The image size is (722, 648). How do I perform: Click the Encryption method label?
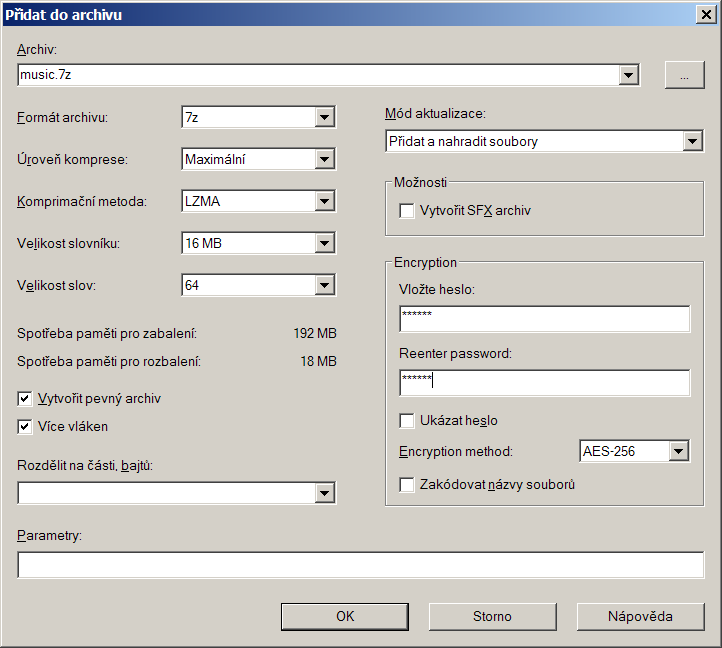(456, 451)
